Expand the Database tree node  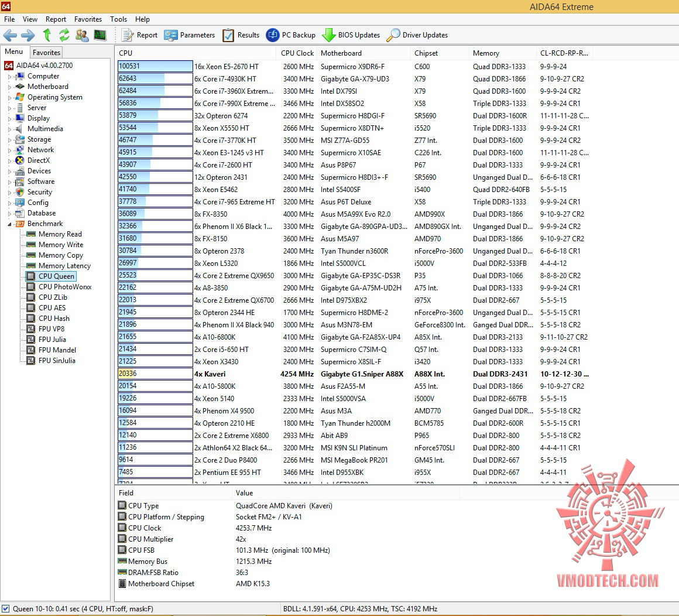(x=9, y=214)
